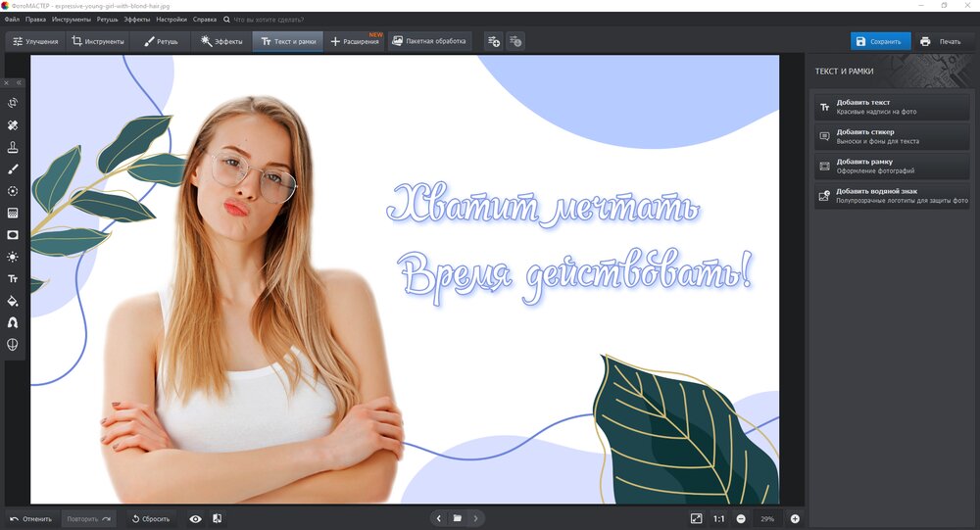Switch to the Ретушь toolbar tab
Screen dimensions: 980x530
click(162, 41)
